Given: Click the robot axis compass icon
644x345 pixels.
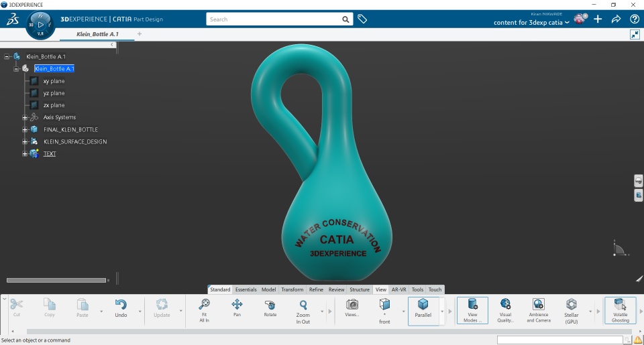Looking at the screenshot, I should (620, 249).
